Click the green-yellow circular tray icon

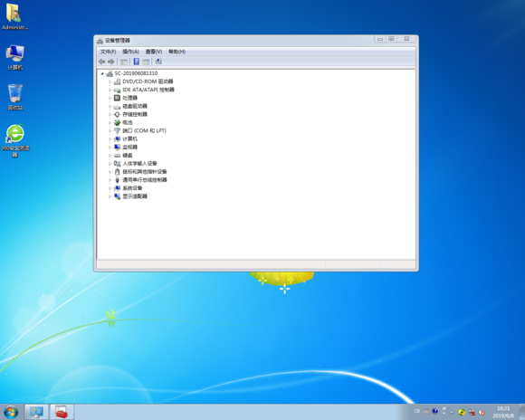462,412
